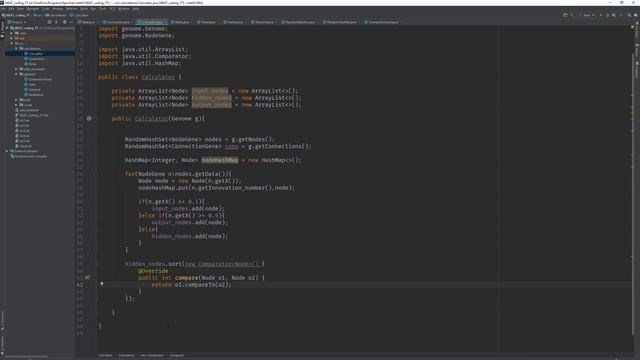Click the Project panel horizontal scrollbar
This screenshot has height=360, width=640.
[27, 357]
